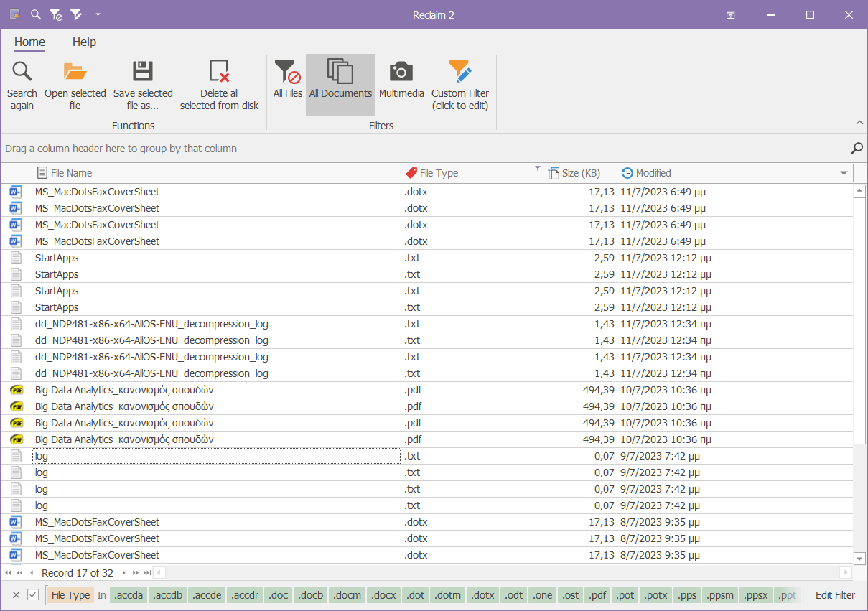Screen dimensions: 868x611
Task: Apply the Multimedia filter
Action: coord(401,85)
